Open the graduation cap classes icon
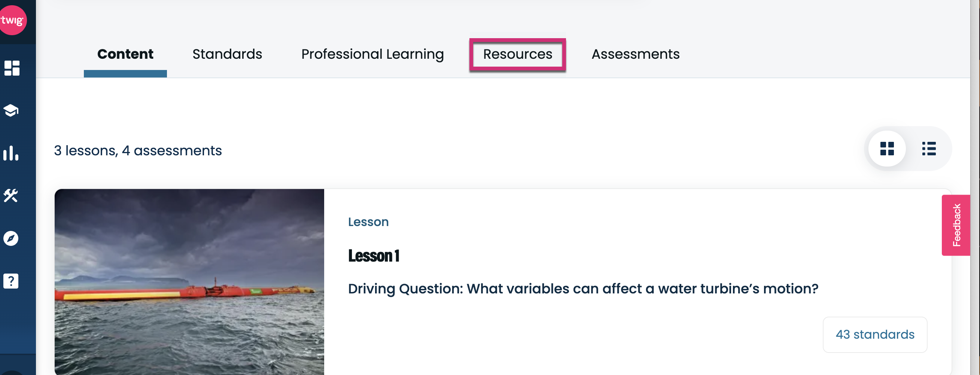Screen dimensions: 980x375 [11, 110]
